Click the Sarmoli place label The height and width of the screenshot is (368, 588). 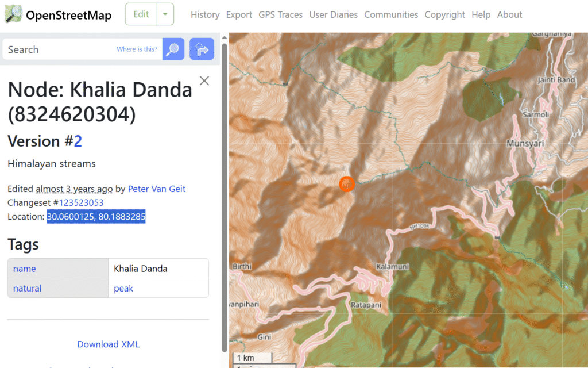coord(536,114)
